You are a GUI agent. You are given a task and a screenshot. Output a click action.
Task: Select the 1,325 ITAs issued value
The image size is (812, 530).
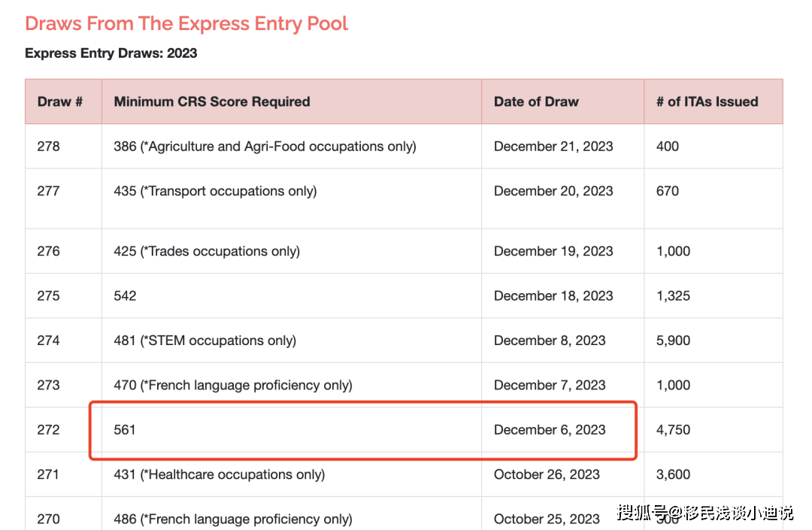(x=673, y=295)
